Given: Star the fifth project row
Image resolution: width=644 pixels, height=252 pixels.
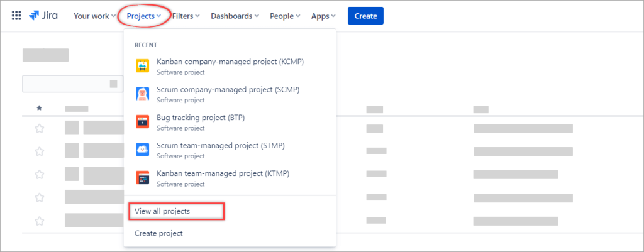Looking at the screenshot, I should 39,221.
